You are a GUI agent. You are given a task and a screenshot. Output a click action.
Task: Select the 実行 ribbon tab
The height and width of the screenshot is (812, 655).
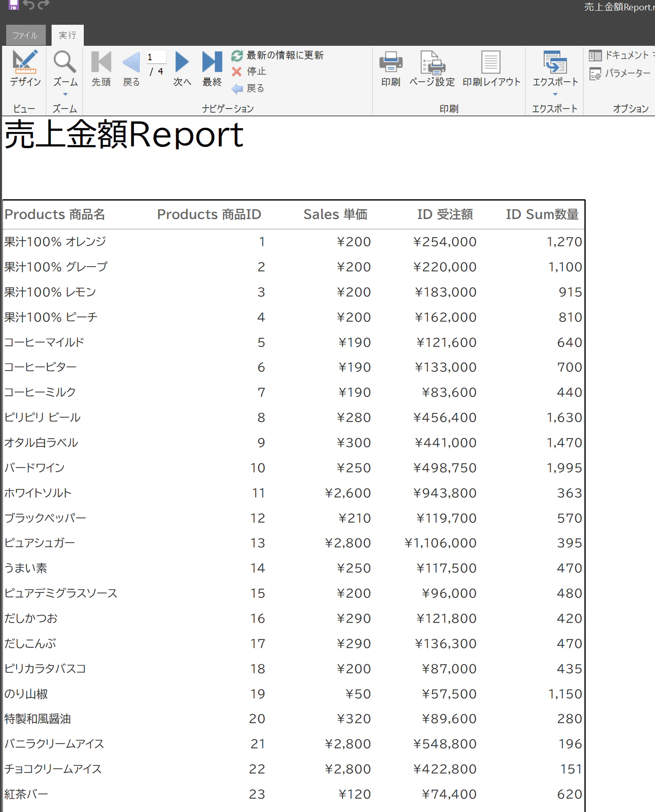tap(68, 35)
